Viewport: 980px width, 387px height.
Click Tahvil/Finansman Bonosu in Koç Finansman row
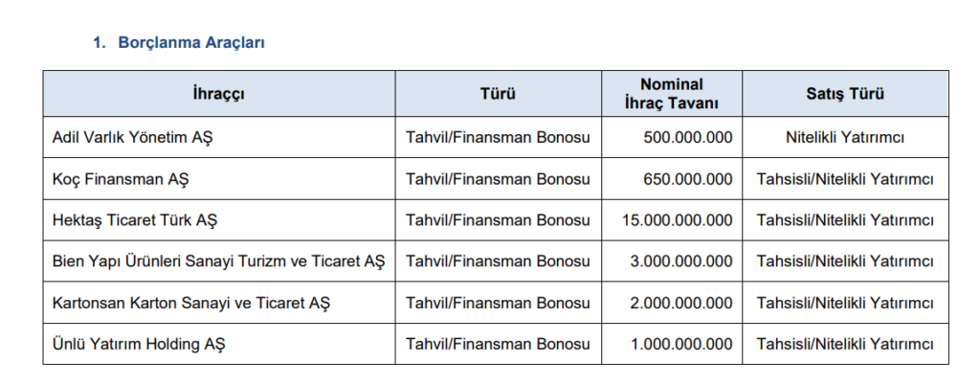pyautogui.click(x=498, y=179)
